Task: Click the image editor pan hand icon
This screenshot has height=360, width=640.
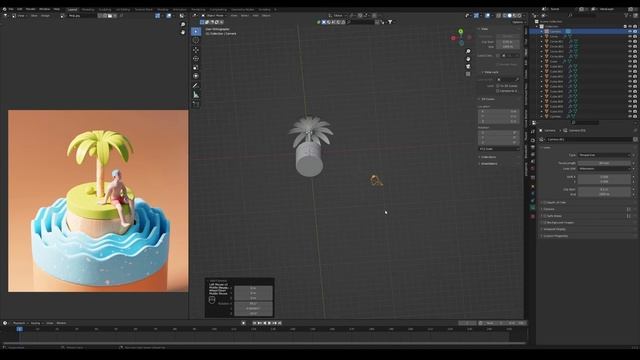Action: 182,32
